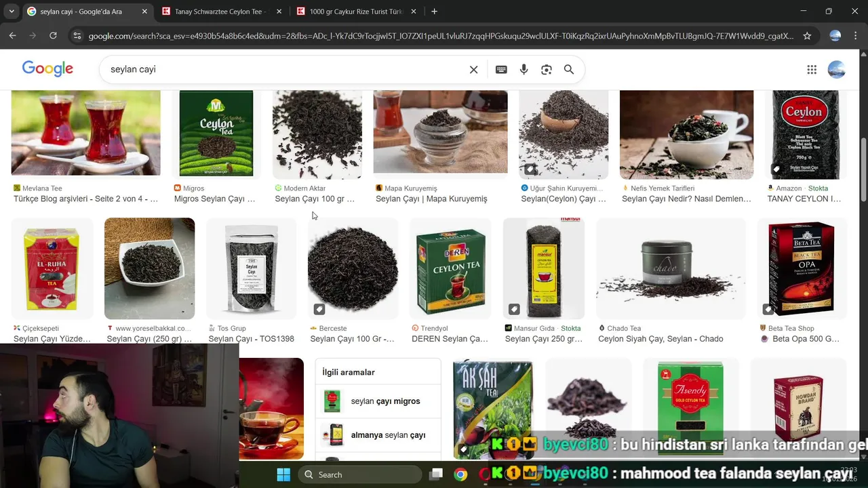Viewport: 868px width, 488px height.
Task: Select related search 'seylan çayı migros'
Action: point(378,401)
